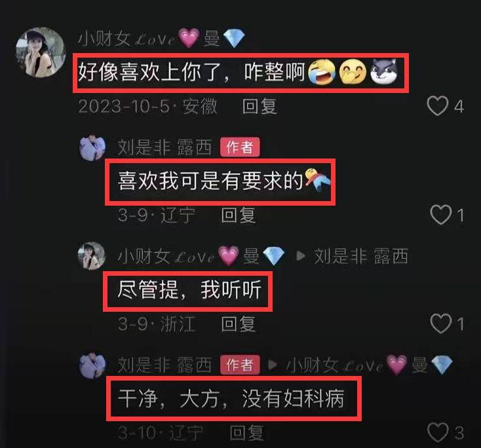This screenshot has height=448, width=481.
Task: Reply to the 3-9 辽宁 comment
Action: point(239,215)
